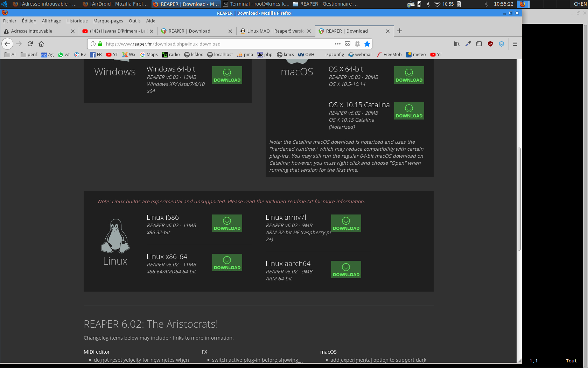The height and width of the screenshot is (368, 588).
Task: Switch to Terminal in the taskbar
Action: pyautogui.click(x=256, y=4)
